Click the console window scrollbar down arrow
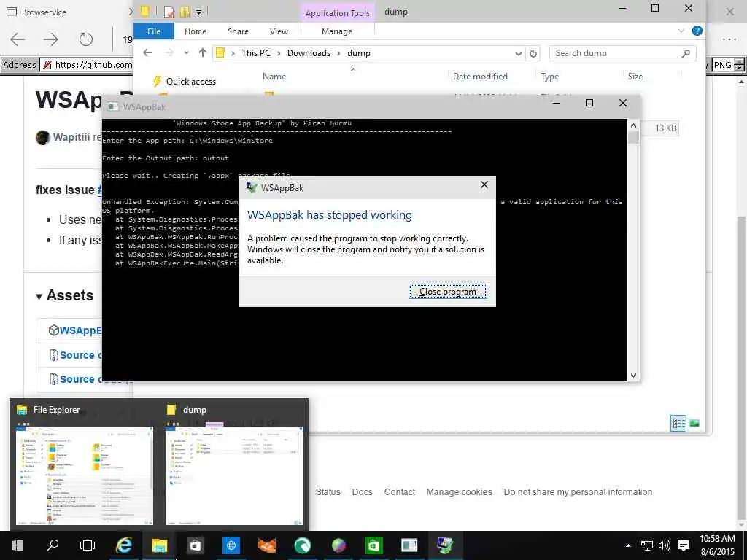This screenshot has width=747, height=560. click(633, 376)
